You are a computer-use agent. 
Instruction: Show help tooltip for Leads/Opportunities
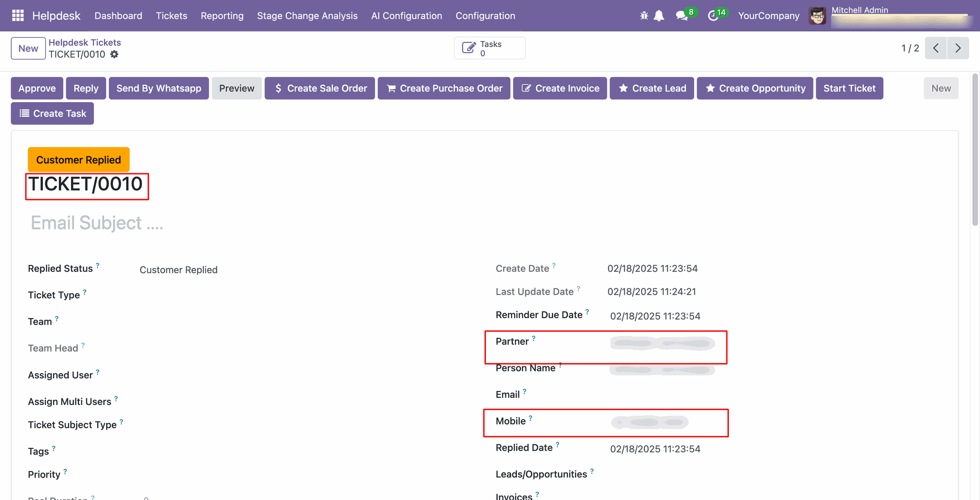pyautogui.click(x=592, y=471)
